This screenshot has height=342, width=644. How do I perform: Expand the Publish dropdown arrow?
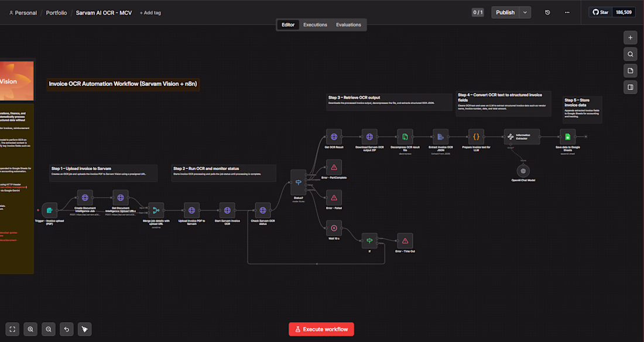tap(525, 12)
